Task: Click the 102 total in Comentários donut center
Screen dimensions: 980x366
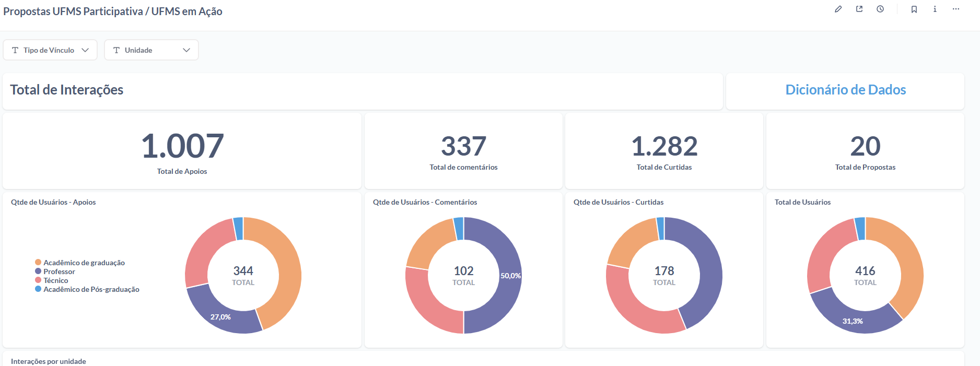Action: [463, 271]
